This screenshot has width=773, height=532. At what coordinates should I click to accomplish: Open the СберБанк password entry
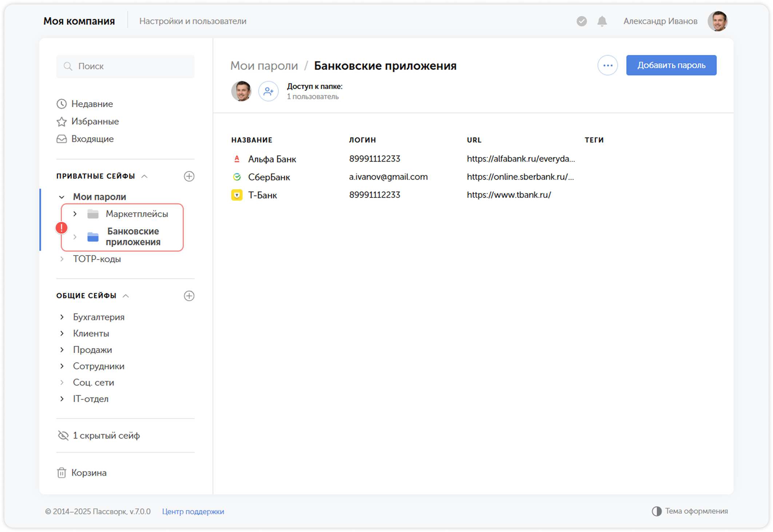tap(269, 177)
